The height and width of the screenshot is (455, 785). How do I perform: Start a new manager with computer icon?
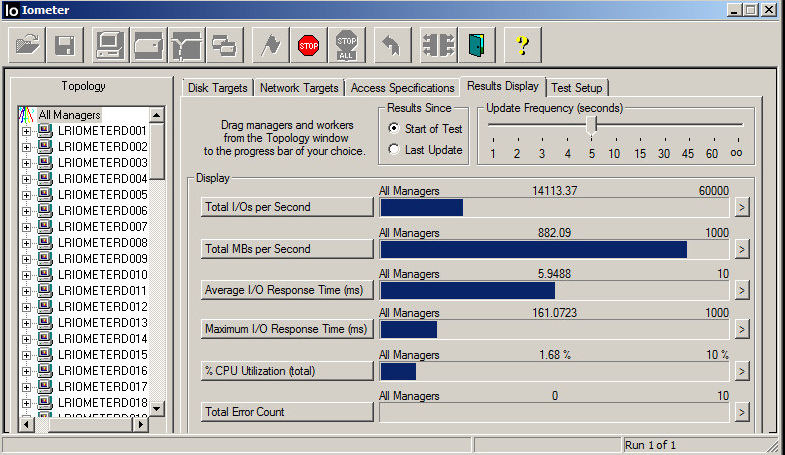(x=111, y=45)
